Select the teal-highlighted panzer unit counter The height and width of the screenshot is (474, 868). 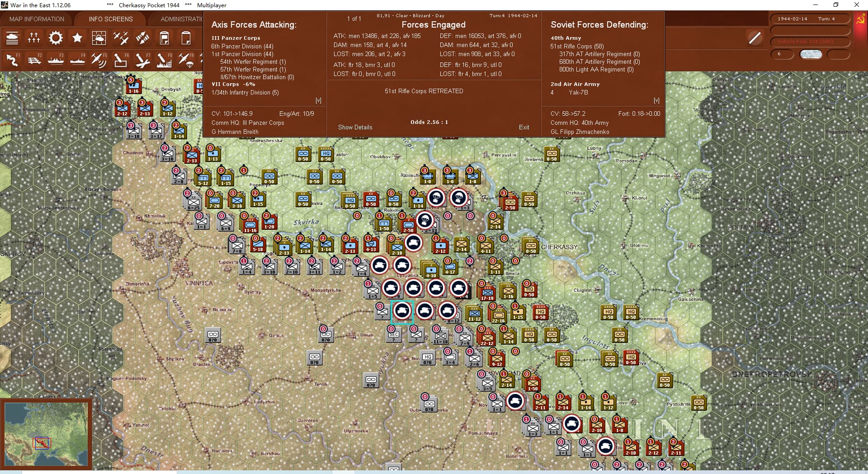pos(402,311)
